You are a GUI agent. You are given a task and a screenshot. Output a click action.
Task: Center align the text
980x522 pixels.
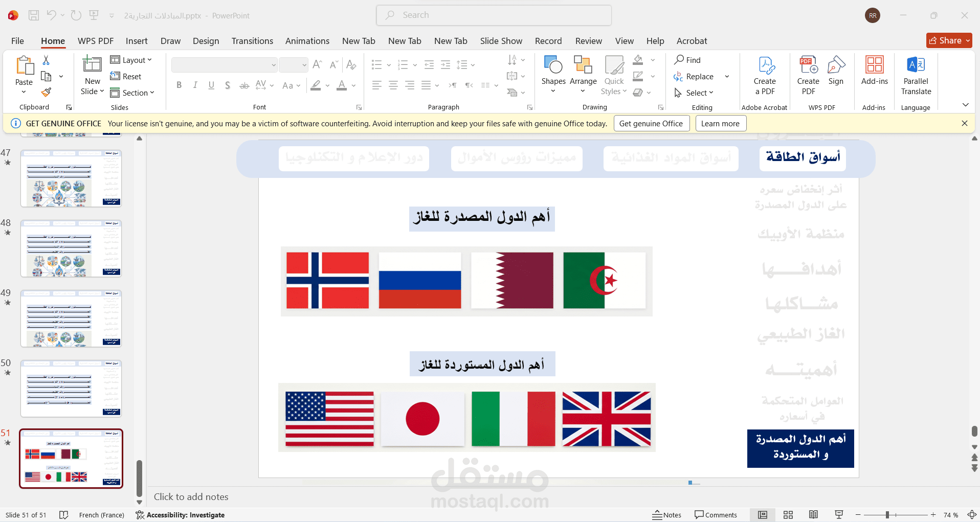click(x=393, y=85)
